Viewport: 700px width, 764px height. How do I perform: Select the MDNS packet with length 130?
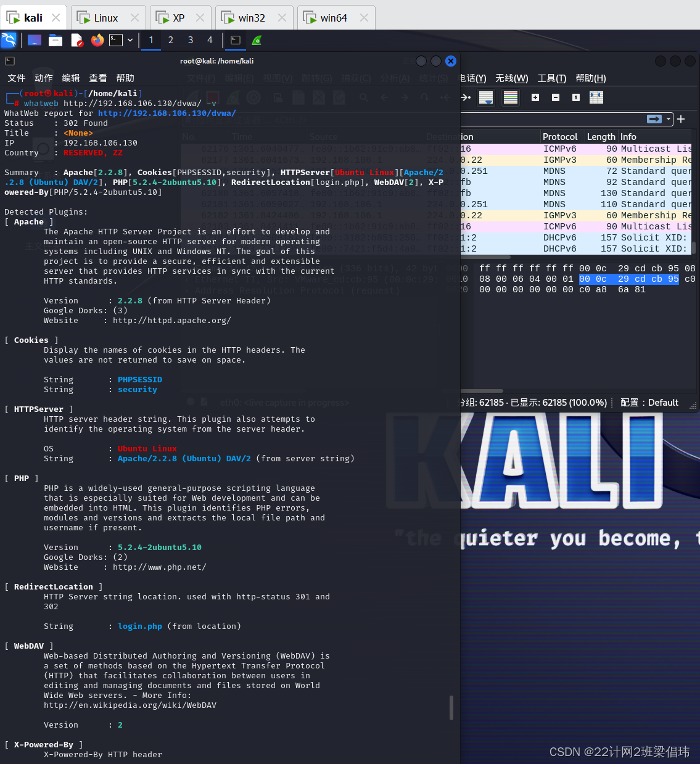(576, 193)
